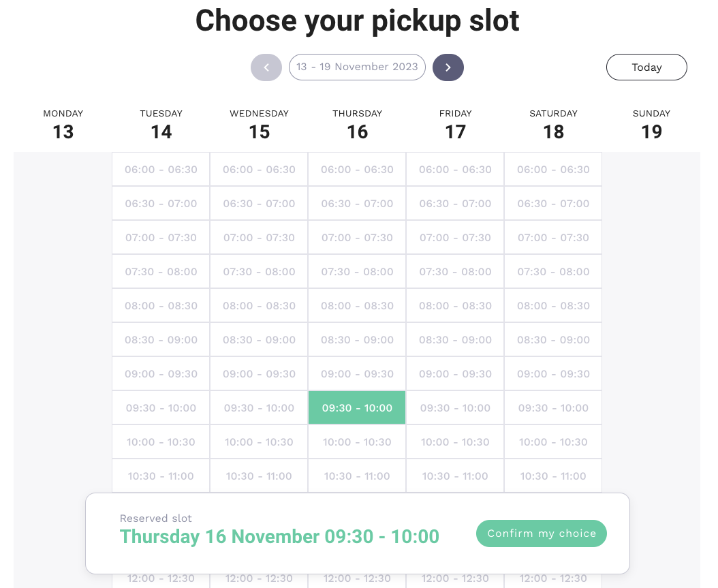Pick Wednesday 15 slot 08:00 - 08:30
Screen dimensions: 718x588
(259, 306)
